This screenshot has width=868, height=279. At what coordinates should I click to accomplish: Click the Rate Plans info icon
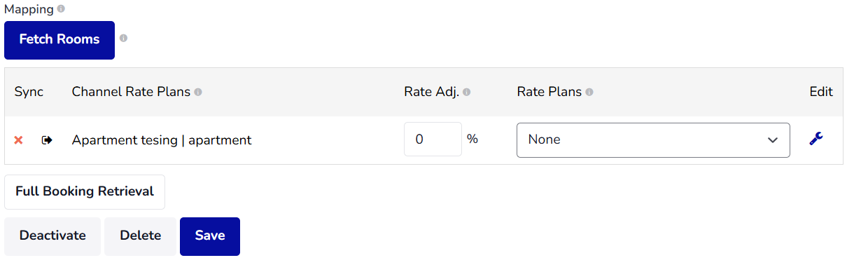tap(589, 92)
